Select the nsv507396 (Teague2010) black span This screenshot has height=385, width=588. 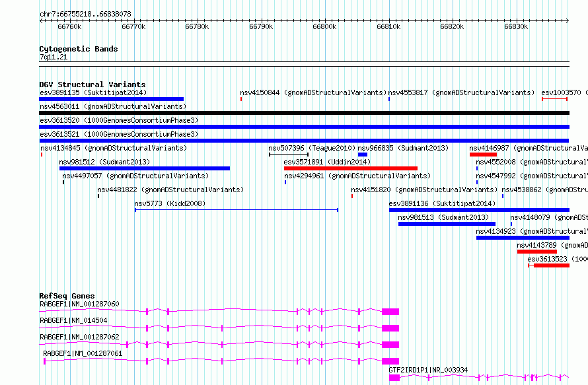click(x=289, y=155)
